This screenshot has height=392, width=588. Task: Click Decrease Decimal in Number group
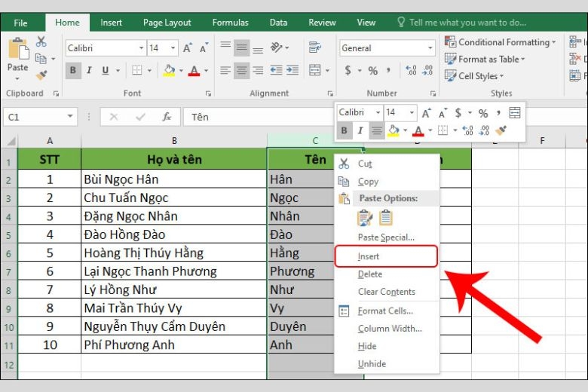pos(427,70)
